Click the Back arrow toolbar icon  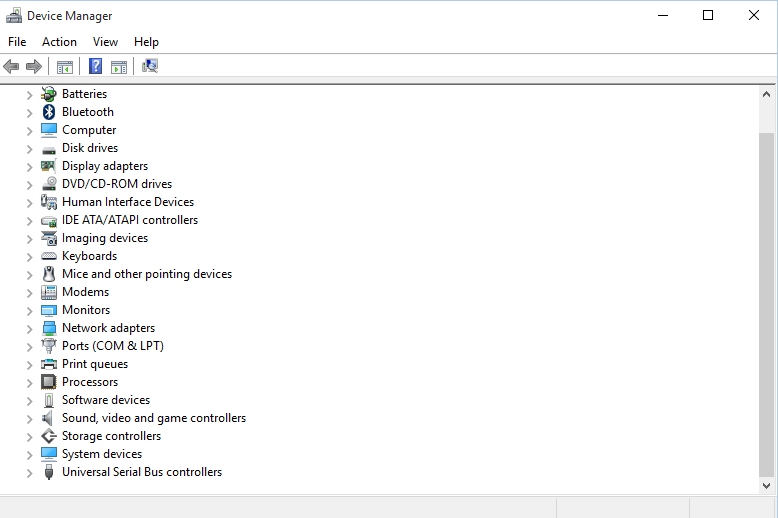tap(11, 66)
